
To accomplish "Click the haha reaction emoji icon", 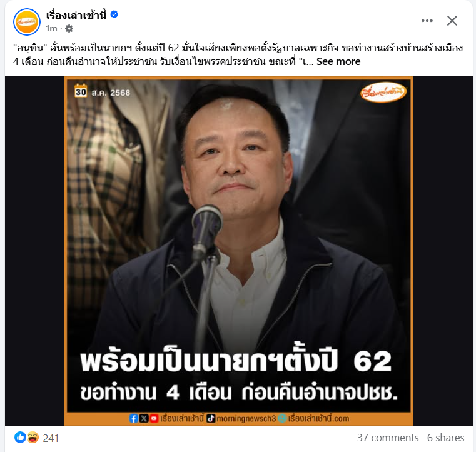I will [33, 438].
